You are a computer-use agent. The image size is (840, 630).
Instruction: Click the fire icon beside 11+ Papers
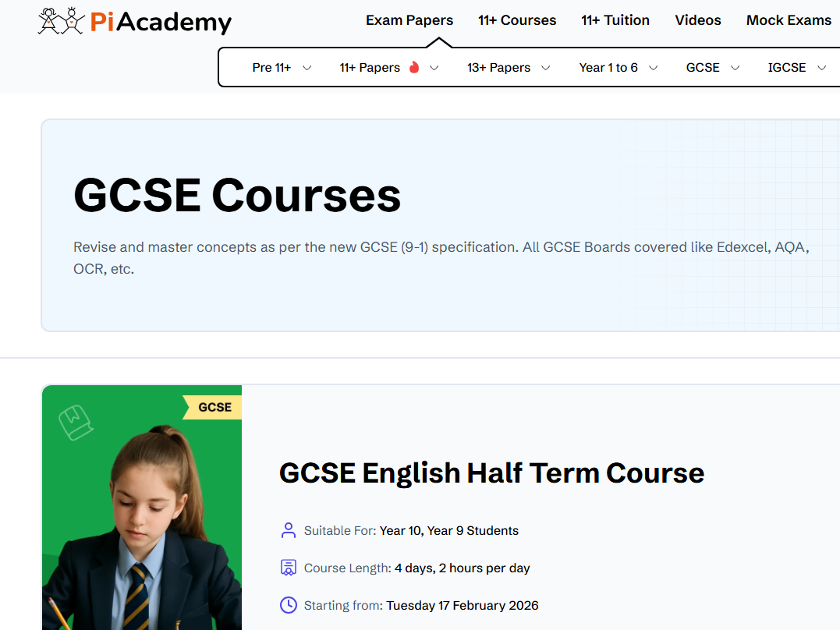pos(416,68)
